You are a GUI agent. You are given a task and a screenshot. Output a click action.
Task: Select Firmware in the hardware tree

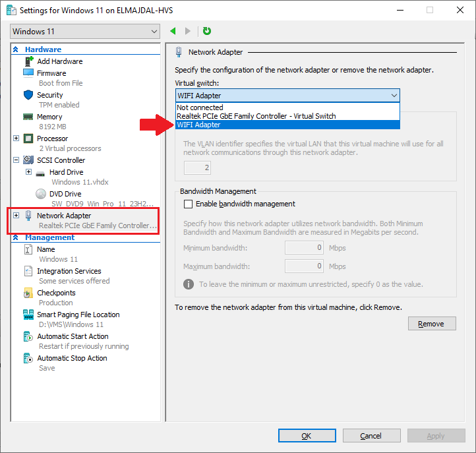click(51, 73)
